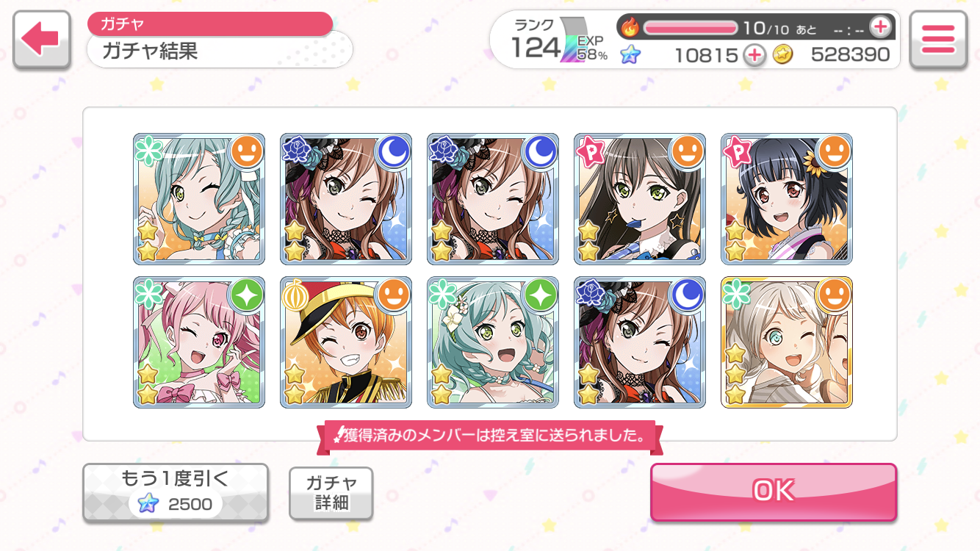Select the long dark-haired girl holding pick card
Screen dimensions: 980x551
click(640, 199)
